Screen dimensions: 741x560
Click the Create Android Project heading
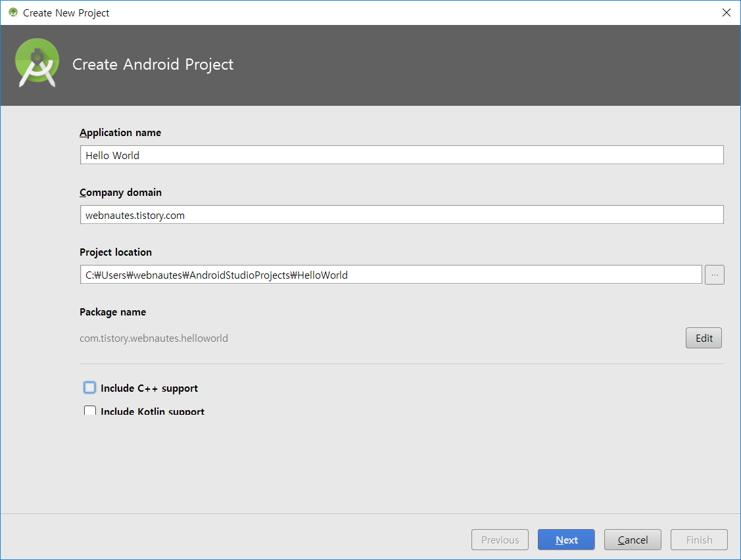153,64
